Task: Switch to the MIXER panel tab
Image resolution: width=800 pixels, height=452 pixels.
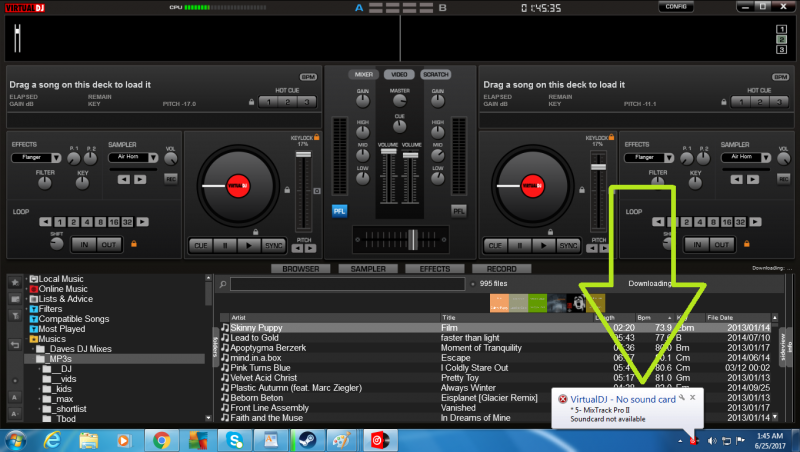Action: [x=364, y=74]
